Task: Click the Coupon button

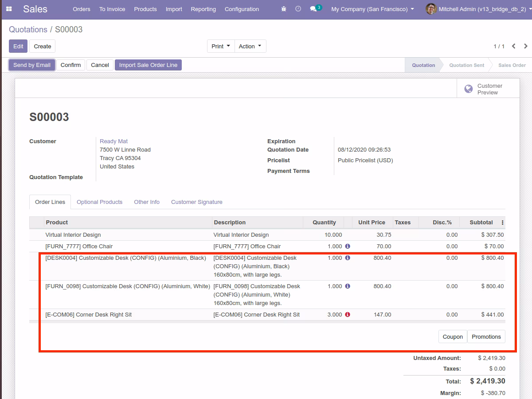Action: 453,336
